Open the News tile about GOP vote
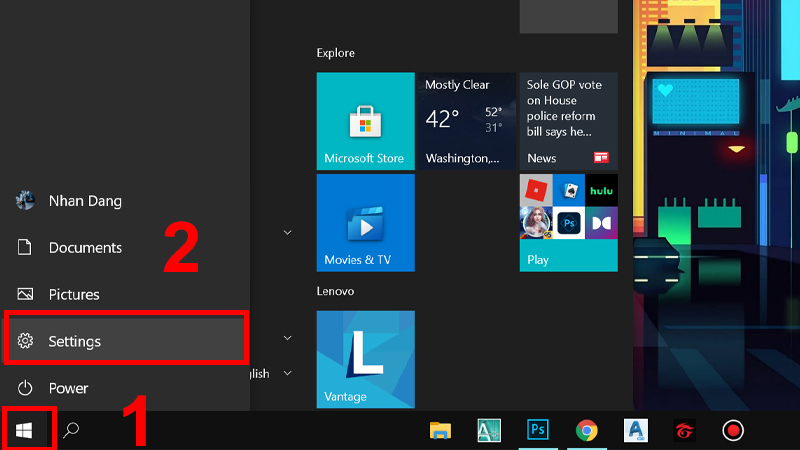 click(569, 121)
